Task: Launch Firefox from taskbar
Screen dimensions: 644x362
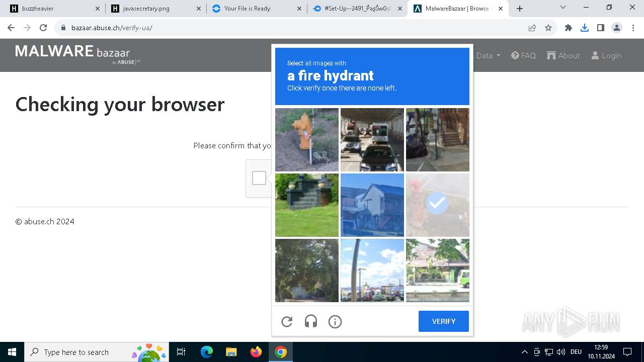Action: point(256,352)
